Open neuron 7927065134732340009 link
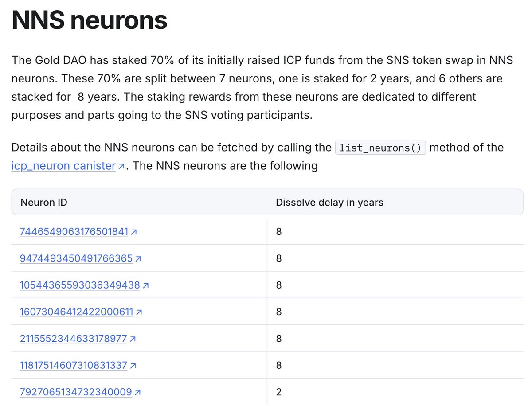Screen dimensions: 532x406 76,392
